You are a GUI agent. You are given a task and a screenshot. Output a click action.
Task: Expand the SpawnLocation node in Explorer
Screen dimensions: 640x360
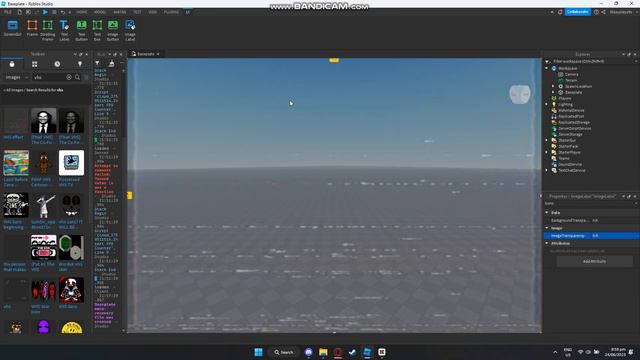tap(553, 86)
